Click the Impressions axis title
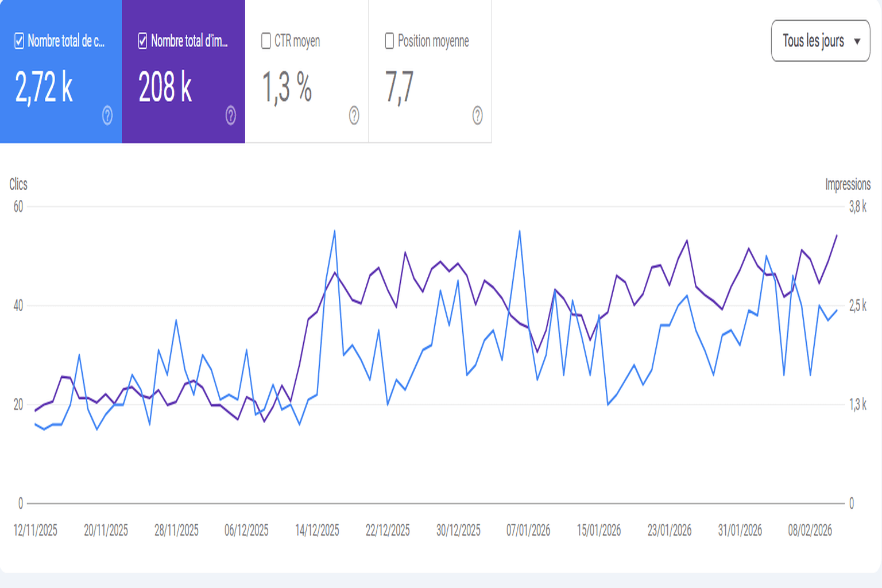Screen dimensions: 882x588 (x=848, y=184)
